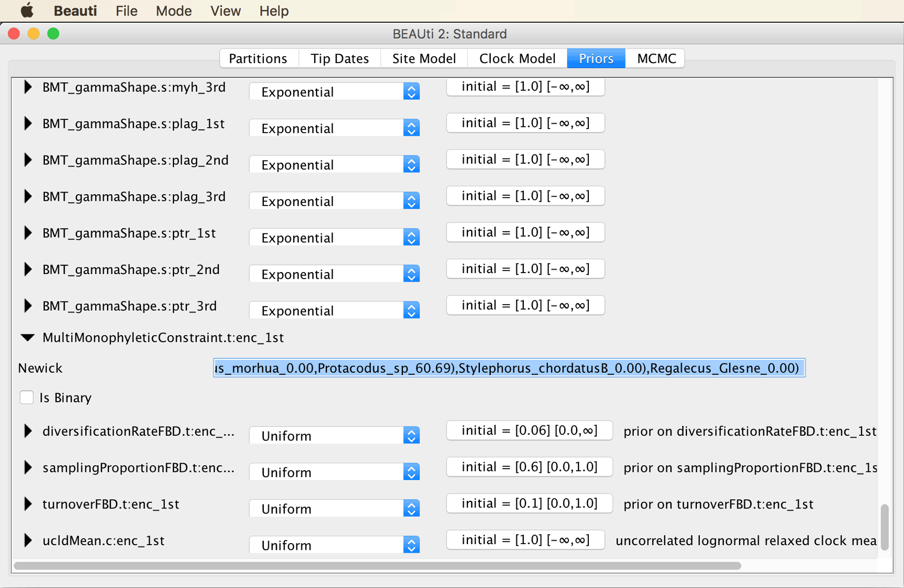Click initial value button for plag_2nd gammaShape
This screenshot has width=904, height=588.
(x=525, y=160)
